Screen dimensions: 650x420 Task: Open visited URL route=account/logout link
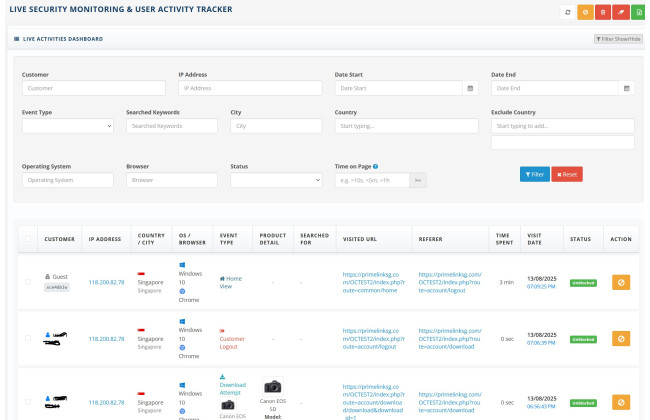[x=374, y=339]
